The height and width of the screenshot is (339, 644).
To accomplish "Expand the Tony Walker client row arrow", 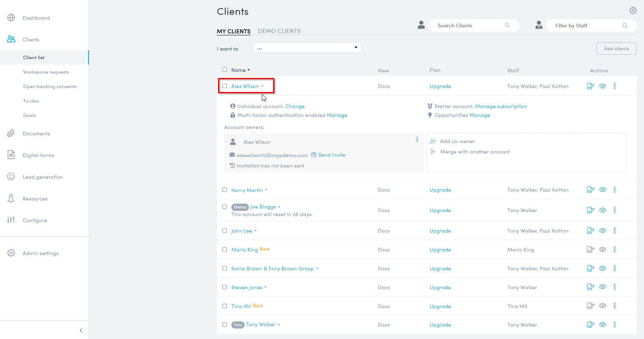I will (x=279, y=325).
